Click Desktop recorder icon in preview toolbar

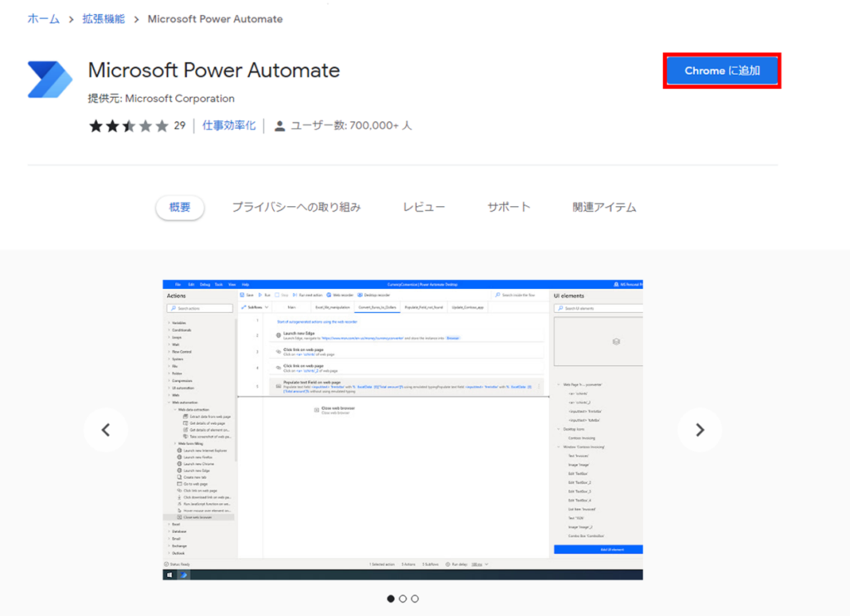(x=360, y=295)
